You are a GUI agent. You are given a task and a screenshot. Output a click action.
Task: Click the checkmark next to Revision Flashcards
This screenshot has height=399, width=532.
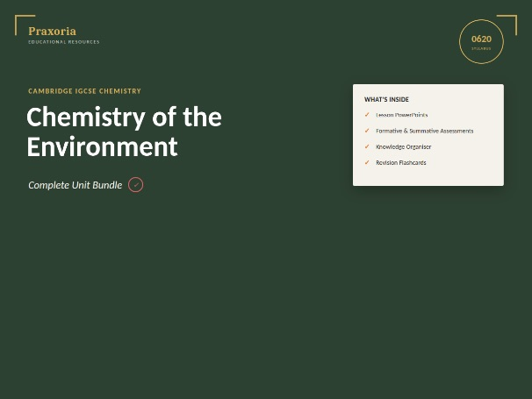pyautogui.click(x=367, y=162)
